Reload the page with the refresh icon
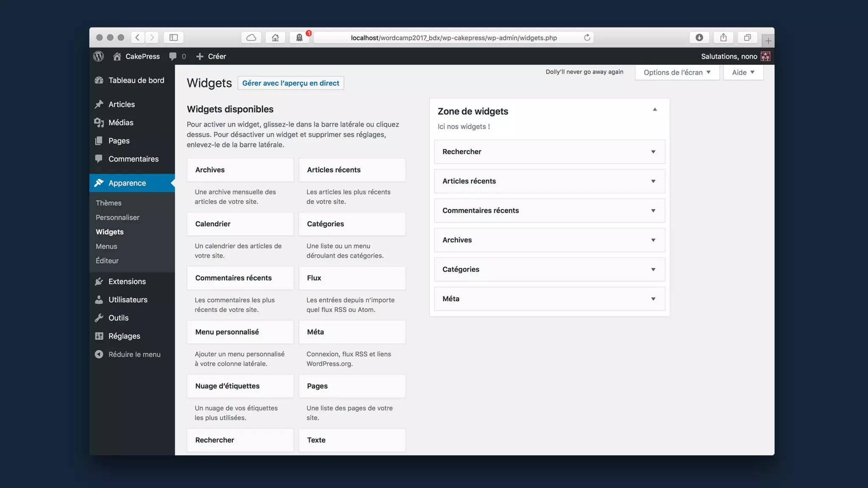The image size is (868, 488). [x=587, y=38]
